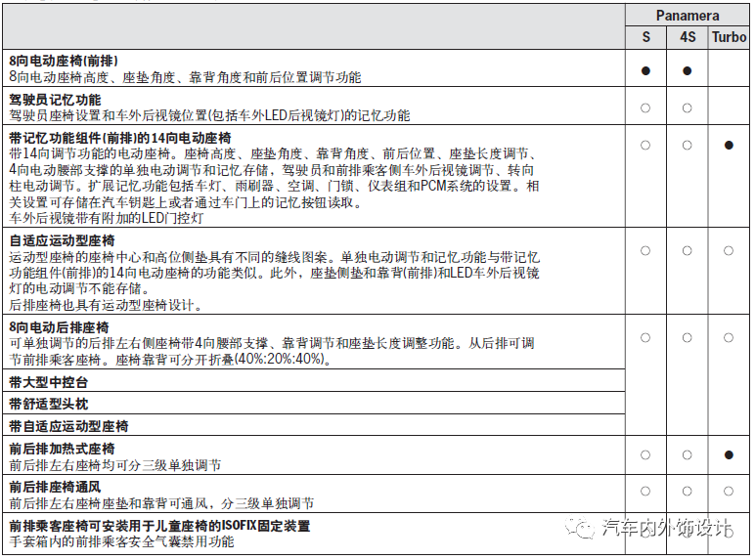The width and height of the screenshot is (755, 560).
Task: Click the line beginning "关设置可存储在汽车钥匙上"
Action: (186, 202)
